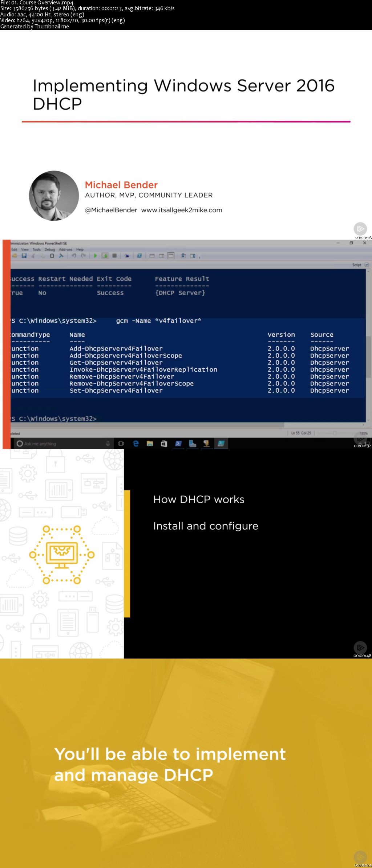The height and width of the screenshot is (868, 372).
Task: Click the 'Source' column header
Action: [x=322, y=335]
